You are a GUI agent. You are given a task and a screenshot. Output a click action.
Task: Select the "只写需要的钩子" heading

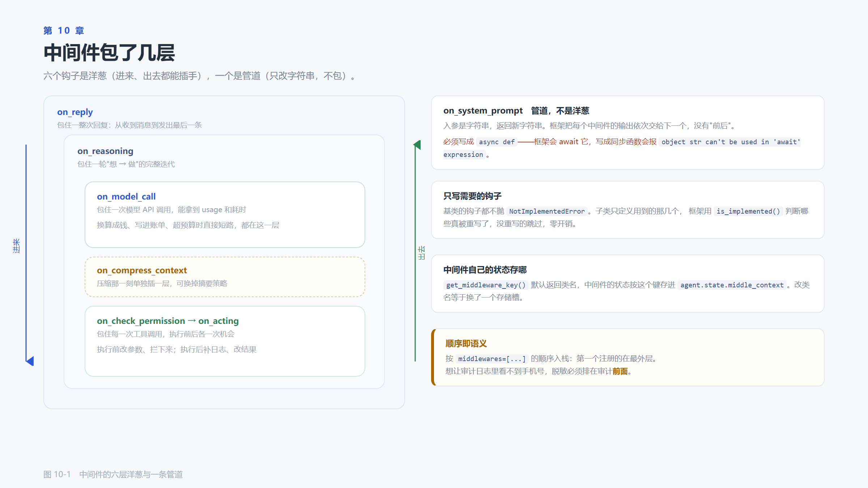472,196
